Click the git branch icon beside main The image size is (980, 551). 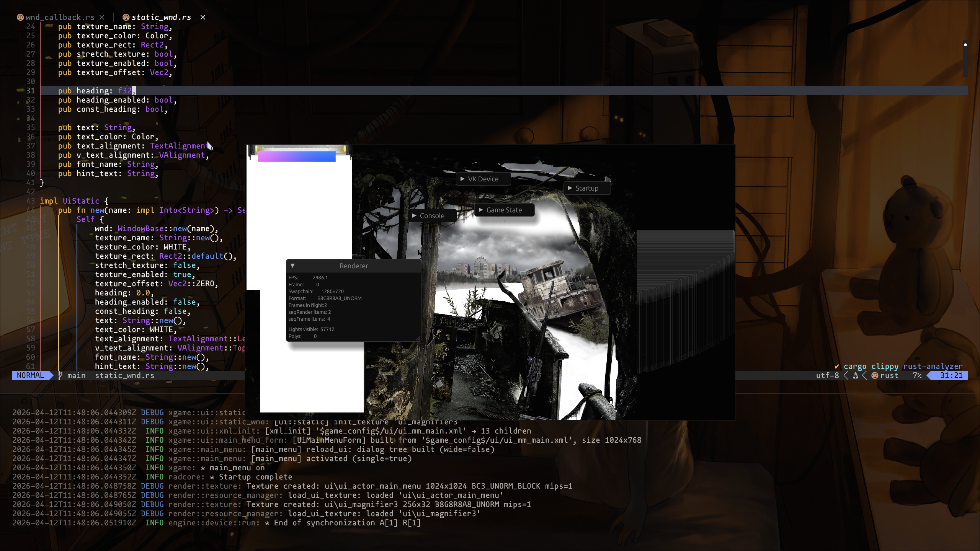tap(60, 376)
